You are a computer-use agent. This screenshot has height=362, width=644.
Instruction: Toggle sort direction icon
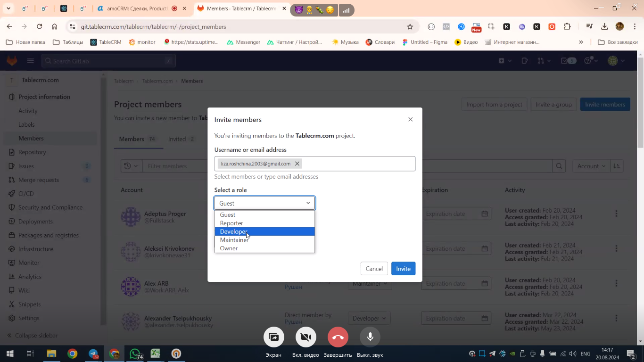click(617, 166)
